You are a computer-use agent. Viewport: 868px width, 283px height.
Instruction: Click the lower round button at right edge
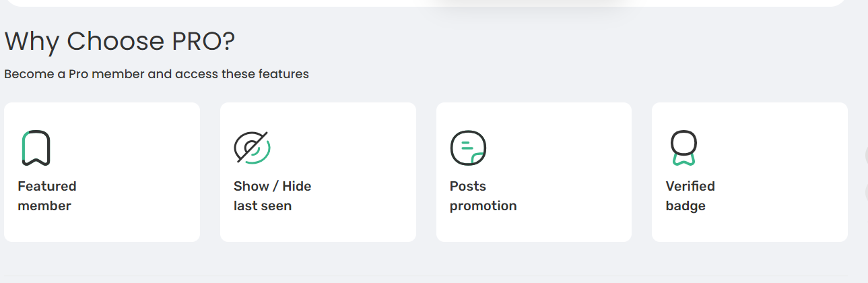866,192
